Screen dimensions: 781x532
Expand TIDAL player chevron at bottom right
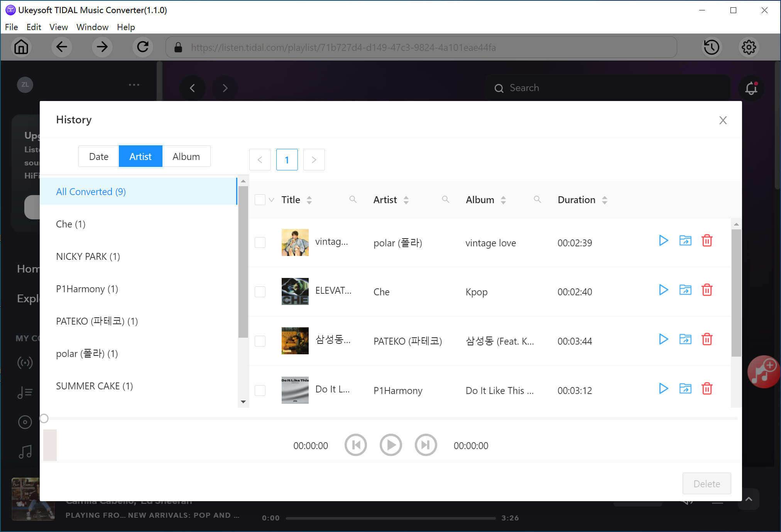[749, 499]
